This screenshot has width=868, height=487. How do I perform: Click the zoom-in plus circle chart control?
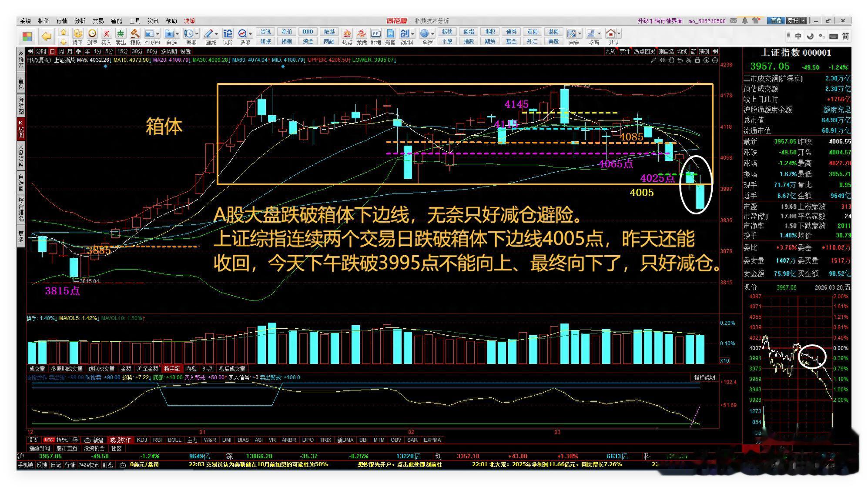click(x=706, y=60)
